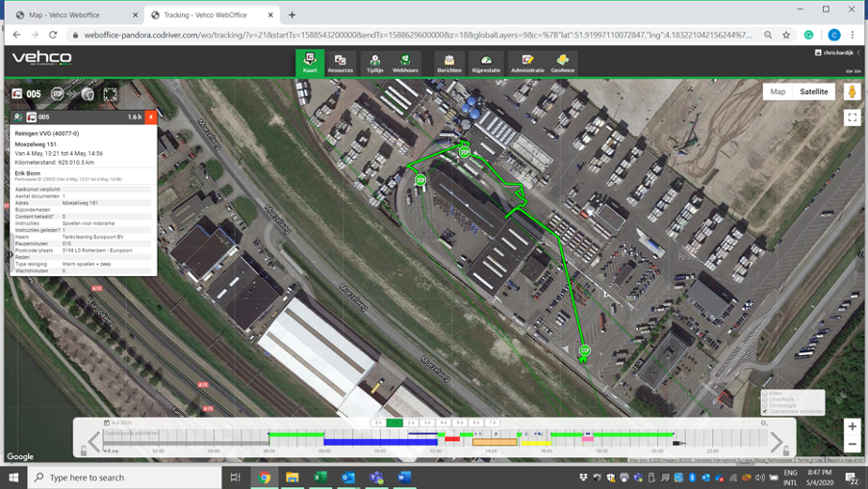Screen dimensions: 868x489
Task: Click the Vehco logo
Action: point(42,58)
